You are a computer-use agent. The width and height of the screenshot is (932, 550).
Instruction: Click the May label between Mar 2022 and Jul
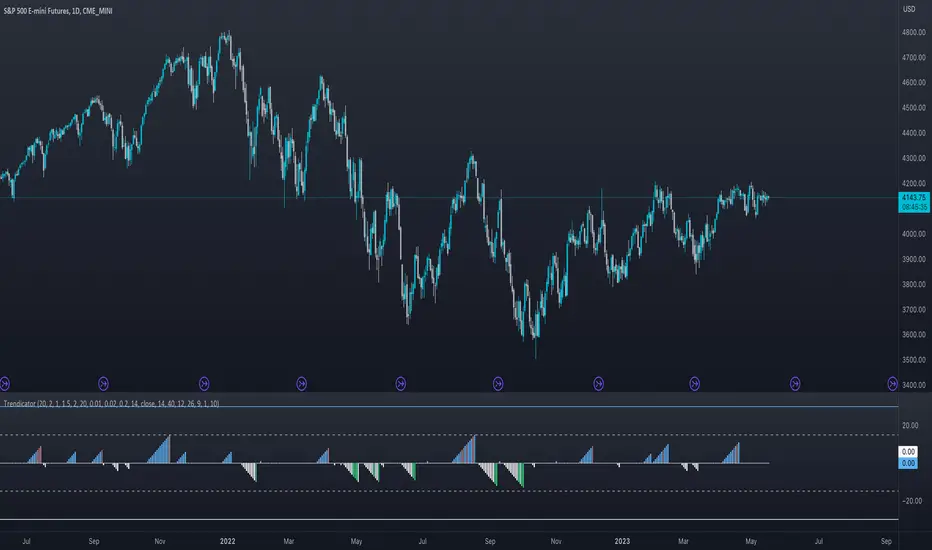(x=356, y=541)
